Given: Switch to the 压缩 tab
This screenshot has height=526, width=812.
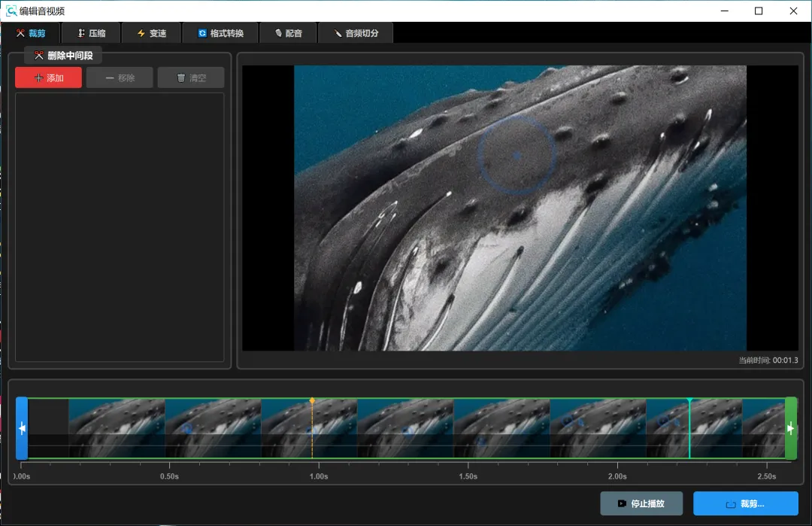Looking at the screenshot, I should [91, 33].
